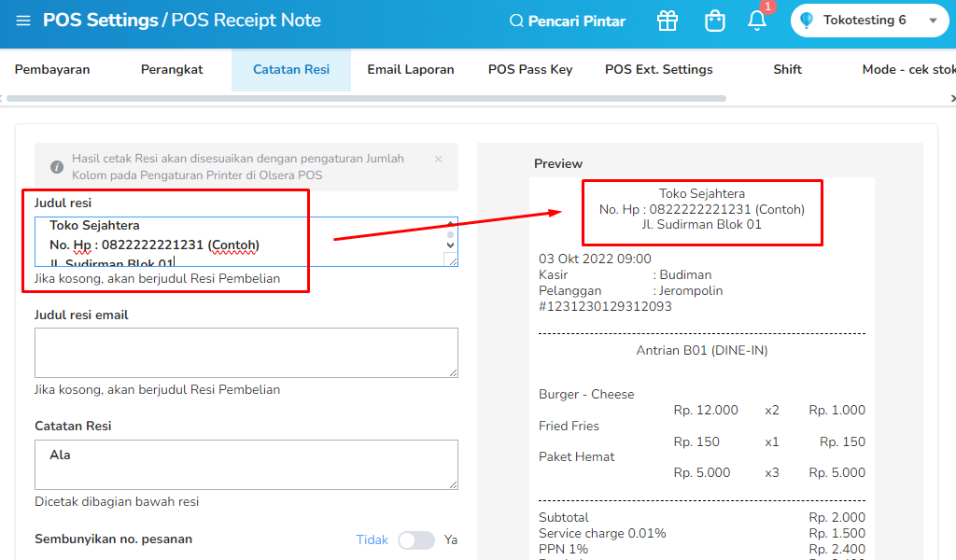Click the POS Settings breadcrumb link
This screenshot has width=956, height=560.
(x=101, y=21)
